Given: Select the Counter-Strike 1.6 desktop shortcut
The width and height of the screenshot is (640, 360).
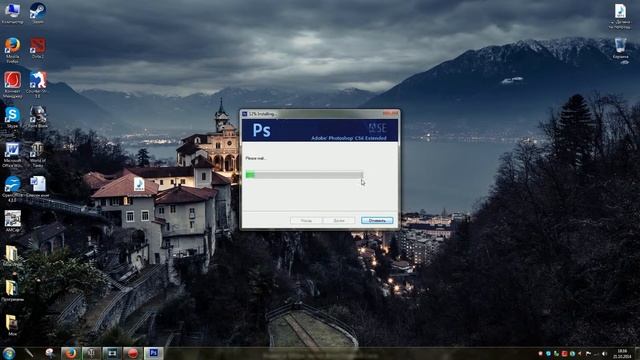Looking at the screenshot, I should 38,84.
